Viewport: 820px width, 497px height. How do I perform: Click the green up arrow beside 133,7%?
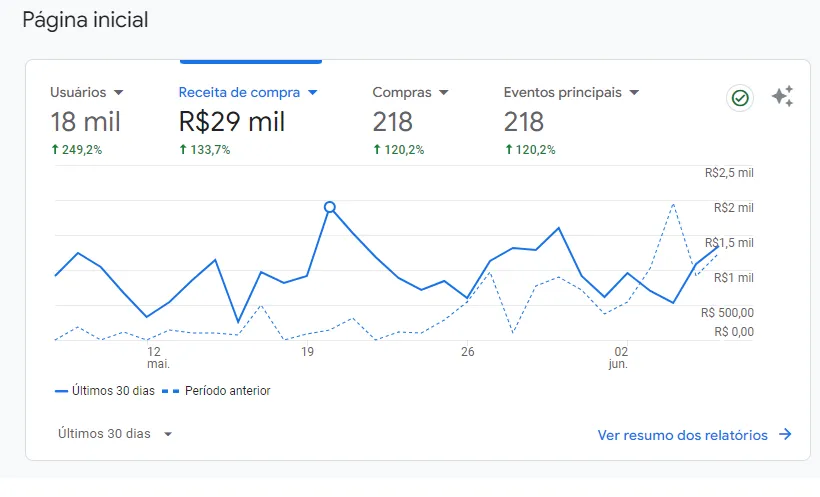[183, 150]
